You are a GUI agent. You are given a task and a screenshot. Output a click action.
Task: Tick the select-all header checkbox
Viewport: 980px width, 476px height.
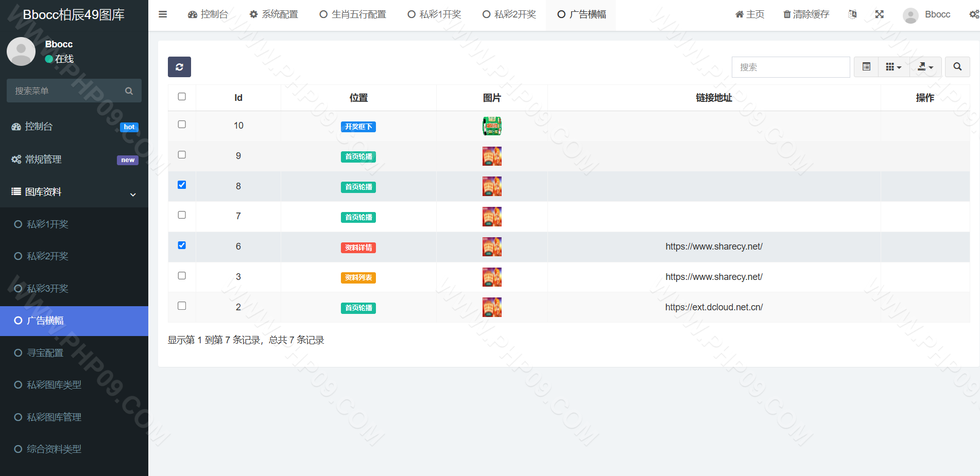click(182, 97)
